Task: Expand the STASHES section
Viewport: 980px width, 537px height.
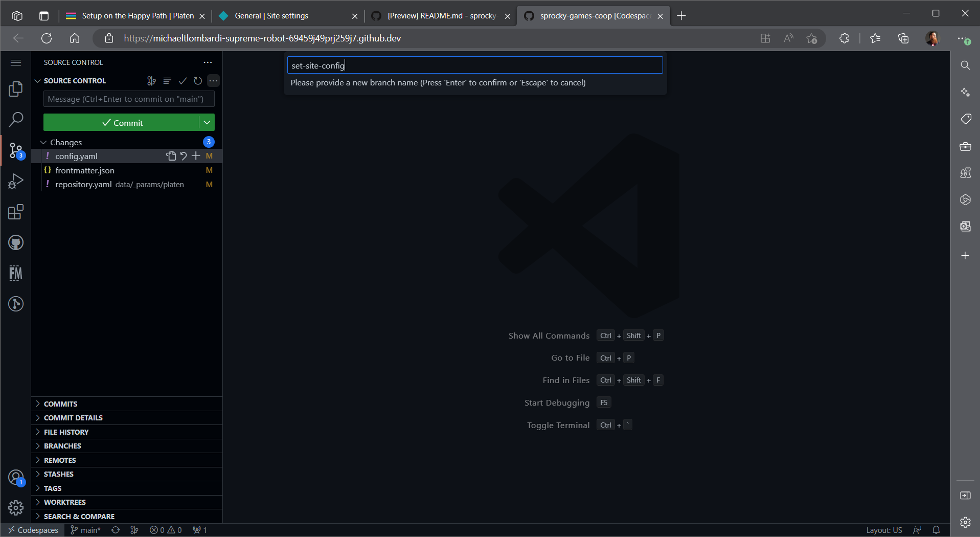Action: pyautogui.click(x=59, y=474)
